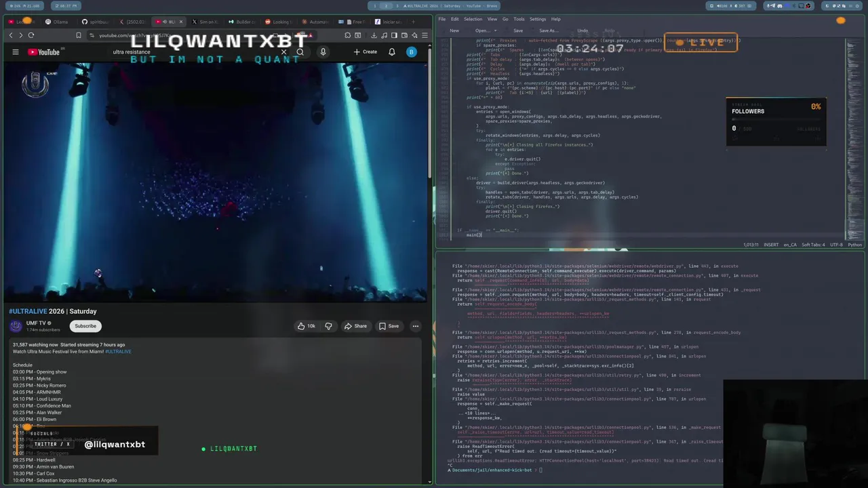868x488 pixels.
Task: Switch to the Sim on X tab
Action: pos(205,22)
